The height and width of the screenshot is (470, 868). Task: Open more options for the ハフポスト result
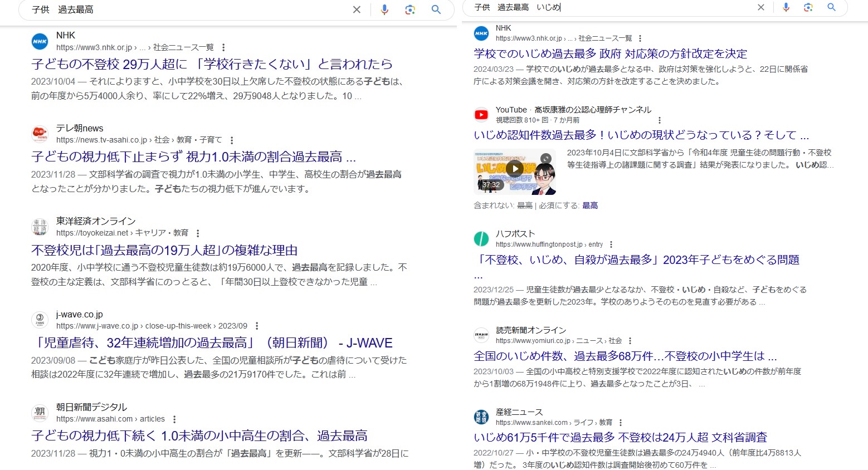tap(611, 244)
